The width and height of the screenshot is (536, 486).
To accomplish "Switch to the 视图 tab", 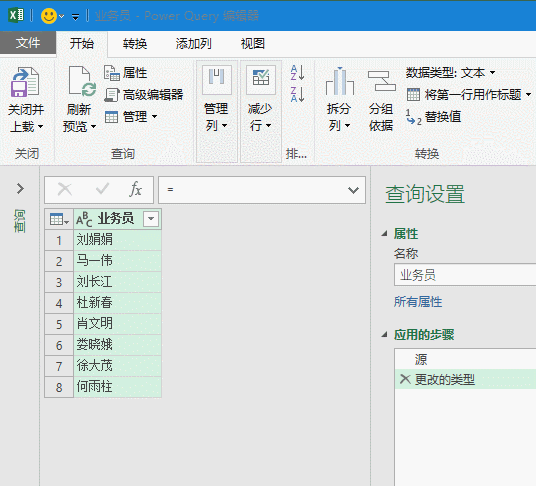I will coord(253,44).
